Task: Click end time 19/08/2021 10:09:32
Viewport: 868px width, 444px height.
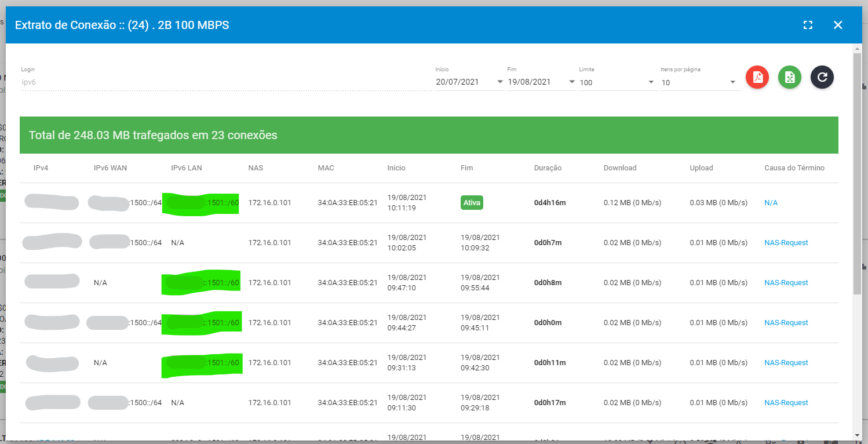Action: click(x=480, y=243)
